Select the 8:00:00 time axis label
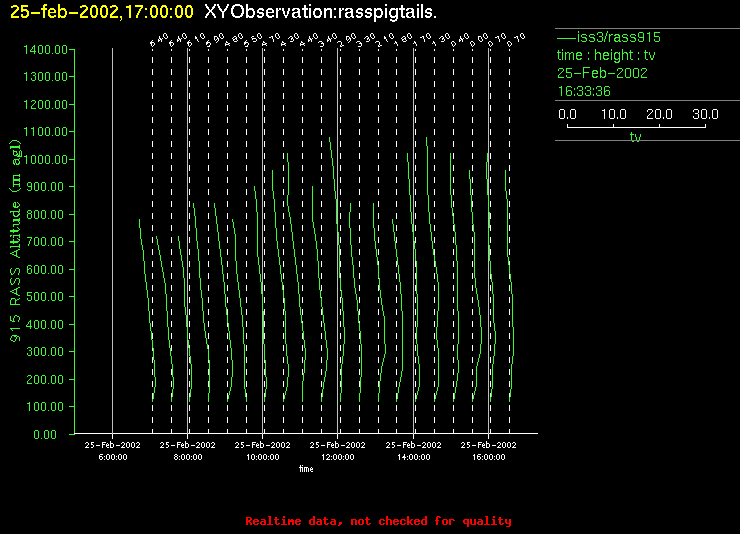The width and height of the screenshot is (740, 534). coord(188,456)
